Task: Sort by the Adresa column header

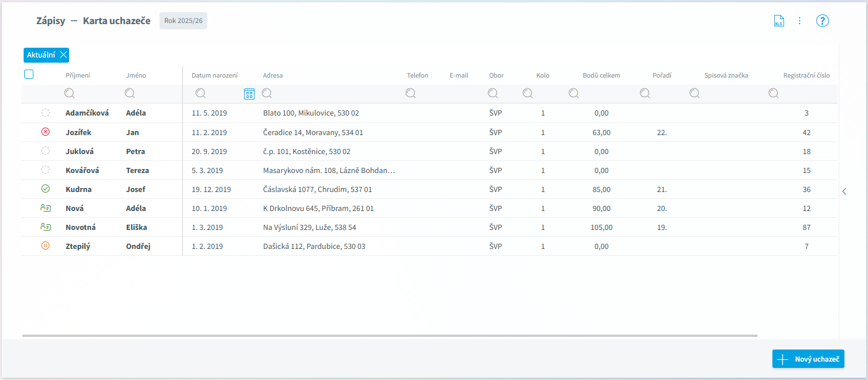Action: [x=273, y=75]
